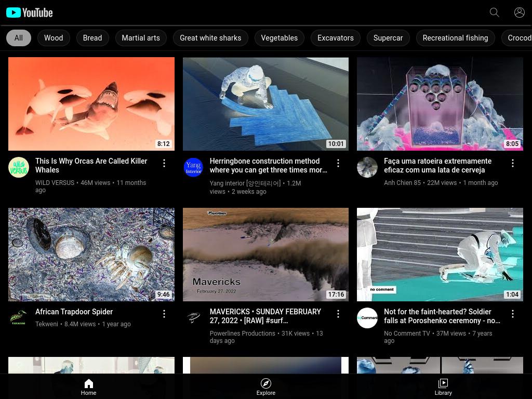Image resolution: width=532 pixels, height=399 pixels.
Task: Open the No Comment TV channel avatar
Action: tap(367, 318)
